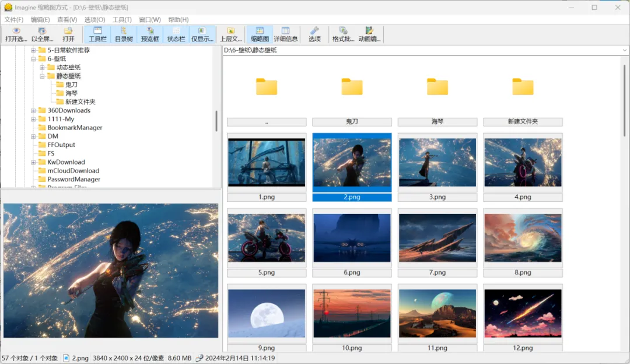Expand the 1111-My tree node

tap(33, 119)
